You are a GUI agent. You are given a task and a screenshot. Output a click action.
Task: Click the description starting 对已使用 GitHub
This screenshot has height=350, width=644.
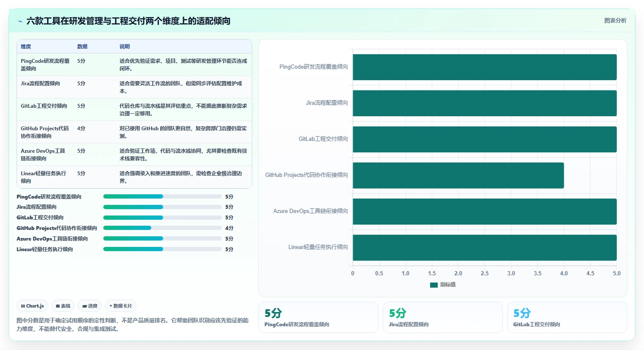pyautogui.click(x=183, y=132)
